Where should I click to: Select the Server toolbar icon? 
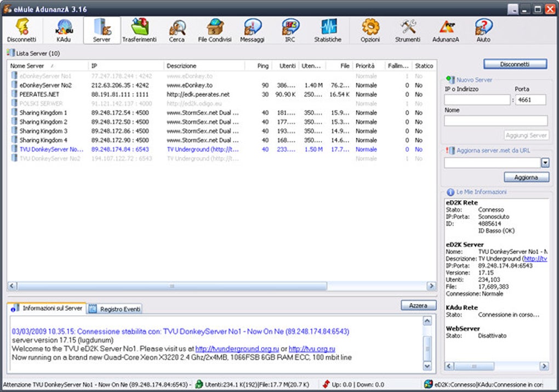(101, 30)
